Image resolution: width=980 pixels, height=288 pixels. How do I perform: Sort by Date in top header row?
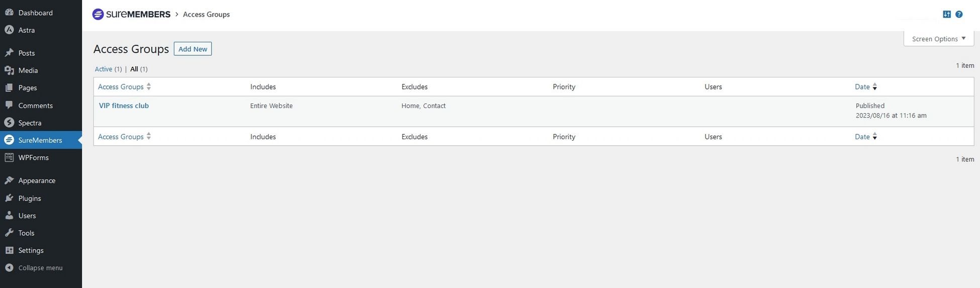[862, 87]
